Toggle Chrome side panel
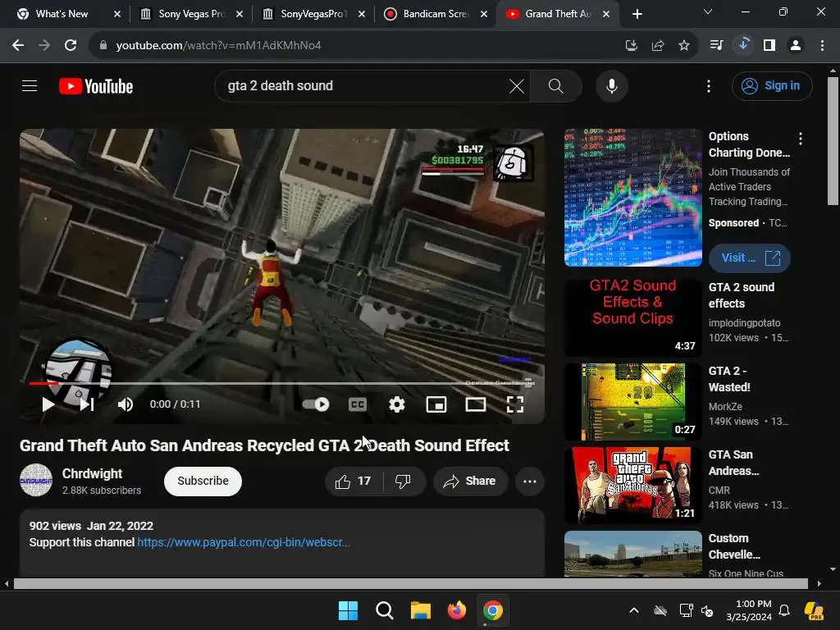840x630 pixels. coord(769,46)
